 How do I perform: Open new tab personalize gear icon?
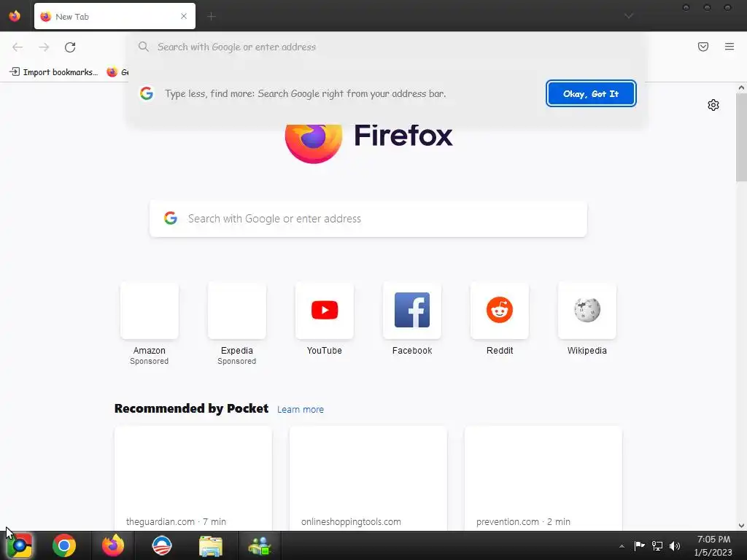pyautogui.click(x=713, y=105)
